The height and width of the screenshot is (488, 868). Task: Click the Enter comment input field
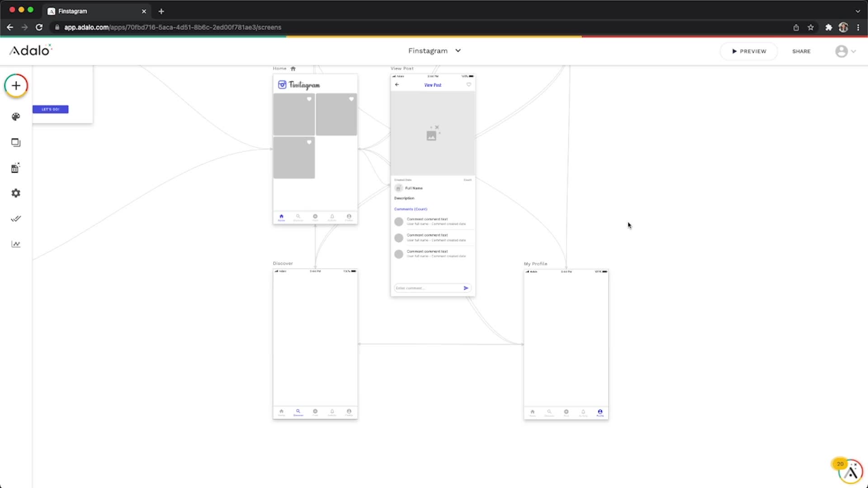(427, 288)
